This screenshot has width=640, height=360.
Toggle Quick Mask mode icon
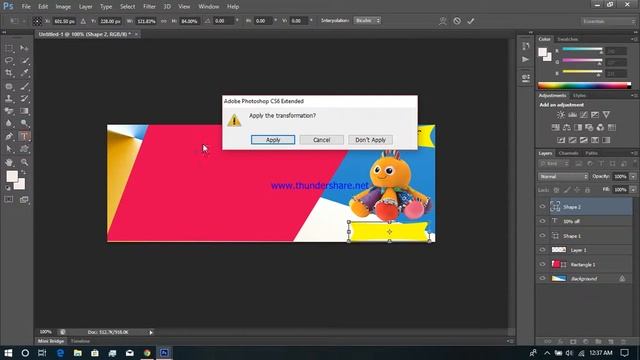9,200
